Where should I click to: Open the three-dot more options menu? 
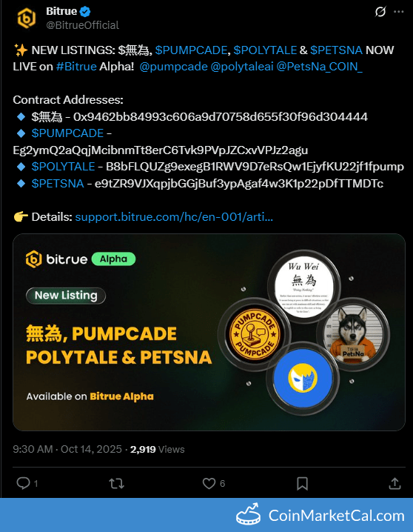coord(398,12)
